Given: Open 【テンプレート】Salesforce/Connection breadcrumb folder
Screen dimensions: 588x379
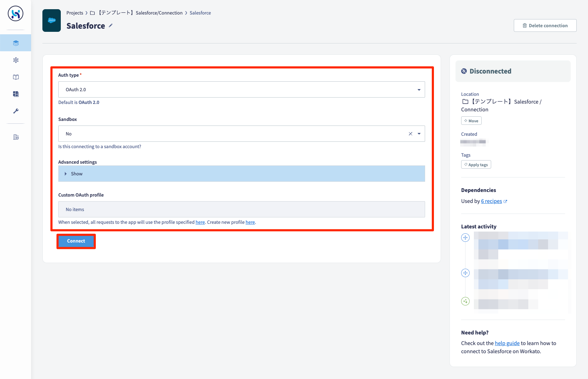Looking at the screenshot, I should coord(140,13).
